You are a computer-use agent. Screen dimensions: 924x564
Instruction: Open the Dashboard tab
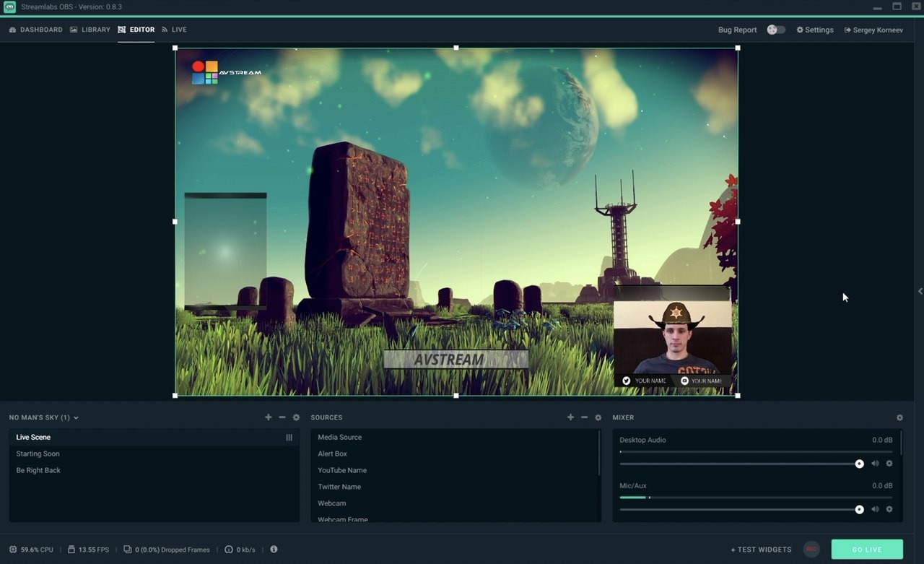click(x=35, y=30)
